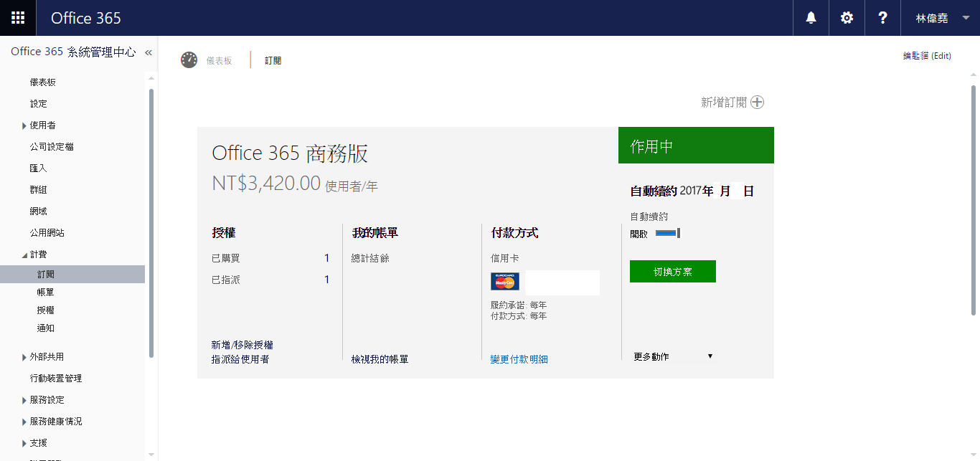Open 授權 in the left sidebar
Screen dimensions: 980x461
[46, 310]
